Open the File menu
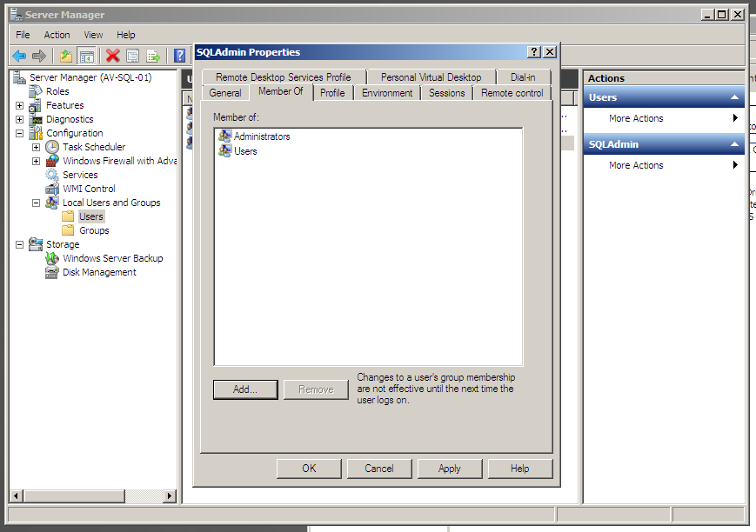 click(23, 35)
